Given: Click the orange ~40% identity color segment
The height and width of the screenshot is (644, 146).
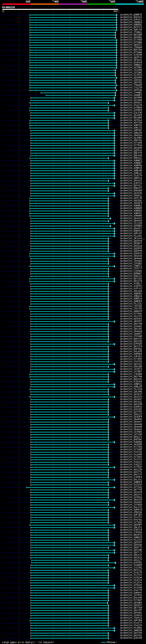Looking at the screenshot, I should (x=45, y=4).
